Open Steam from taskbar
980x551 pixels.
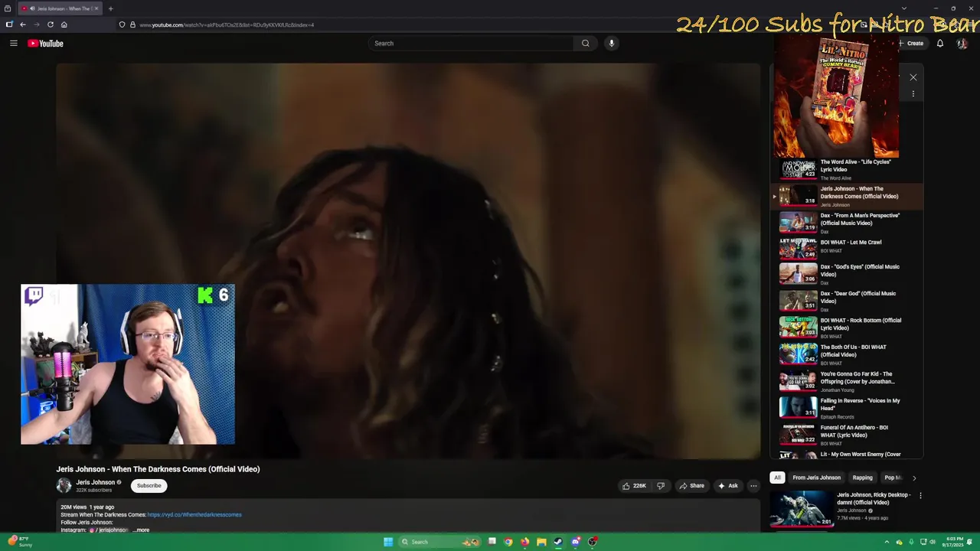point(558,542)
